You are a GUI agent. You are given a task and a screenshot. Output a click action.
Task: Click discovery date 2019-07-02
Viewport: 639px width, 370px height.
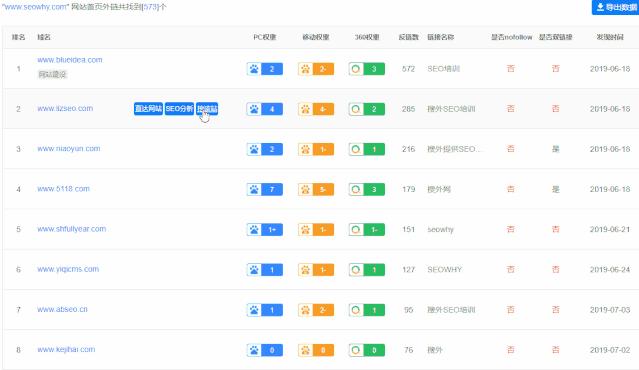[x=610, y=350]
